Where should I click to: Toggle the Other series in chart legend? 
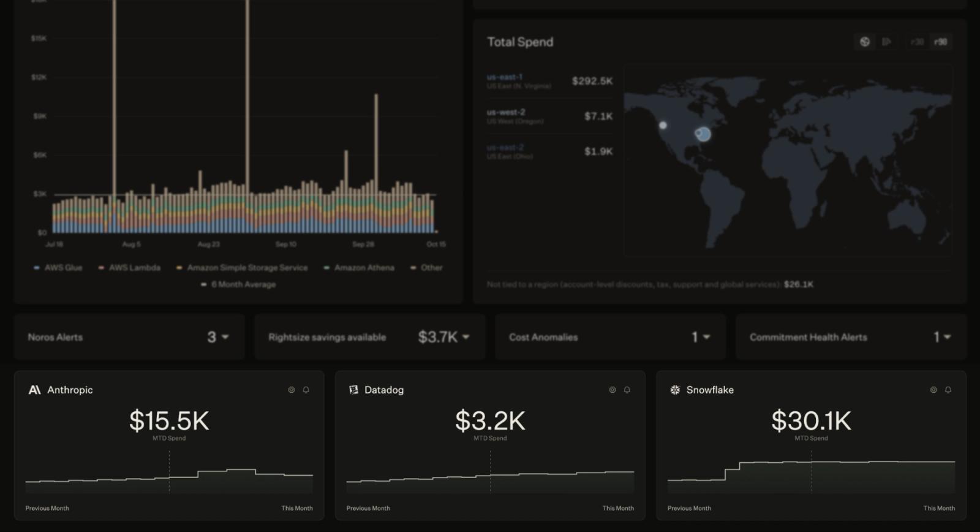click(426, 268)
